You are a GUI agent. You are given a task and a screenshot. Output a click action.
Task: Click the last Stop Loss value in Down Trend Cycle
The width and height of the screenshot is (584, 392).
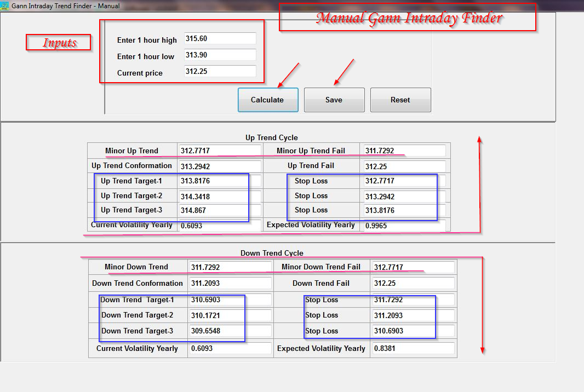412,331
